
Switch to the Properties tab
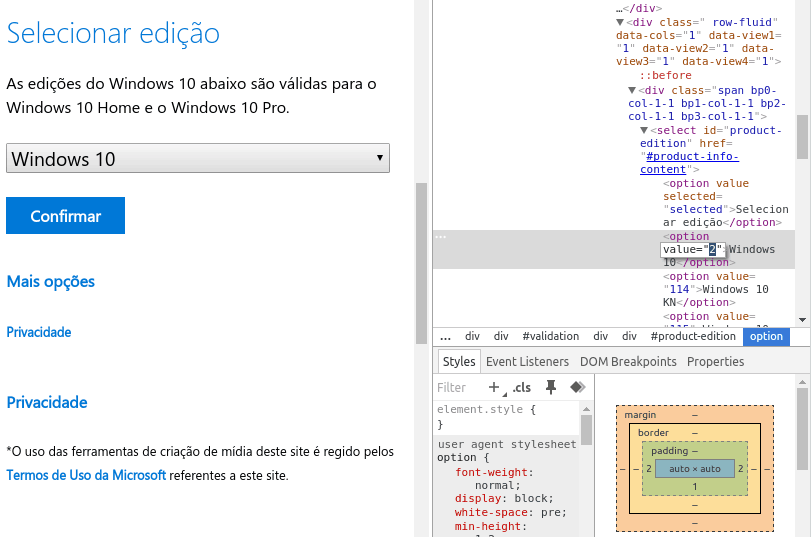[x=715, y=362]
